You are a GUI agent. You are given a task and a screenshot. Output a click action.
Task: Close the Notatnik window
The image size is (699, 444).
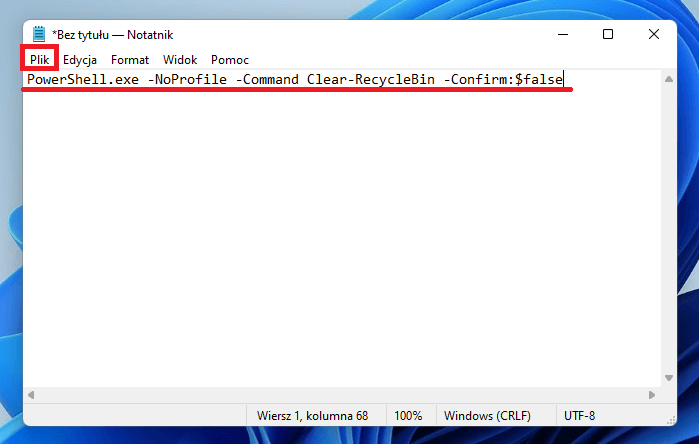(x=654, y=34)
